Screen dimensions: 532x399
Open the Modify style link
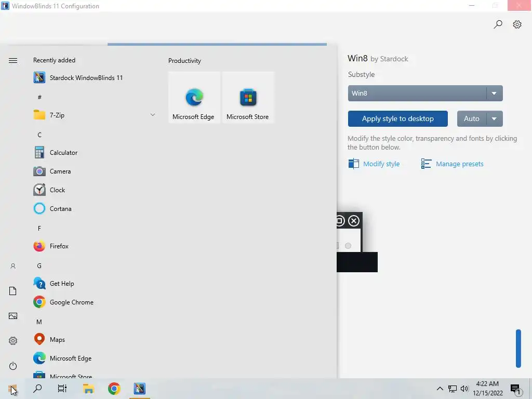point(374,164)
